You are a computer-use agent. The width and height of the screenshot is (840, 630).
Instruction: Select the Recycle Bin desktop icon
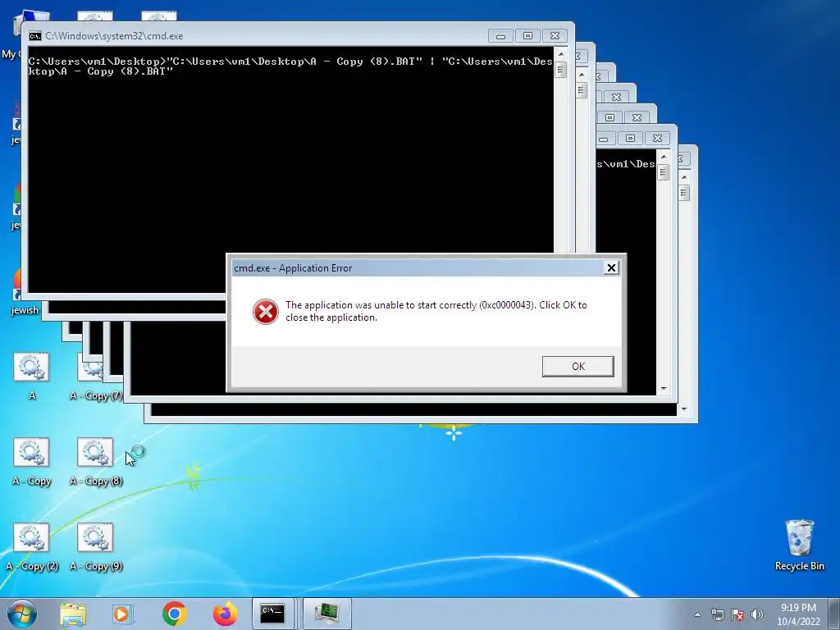799,545
